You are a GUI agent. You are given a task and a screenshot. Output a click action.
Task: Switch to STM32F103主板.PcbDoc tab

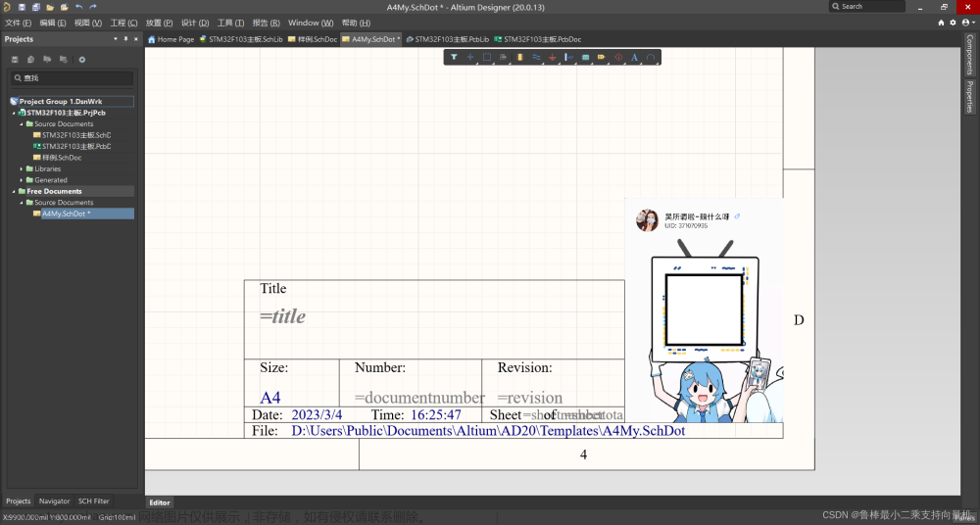point(537,39)
